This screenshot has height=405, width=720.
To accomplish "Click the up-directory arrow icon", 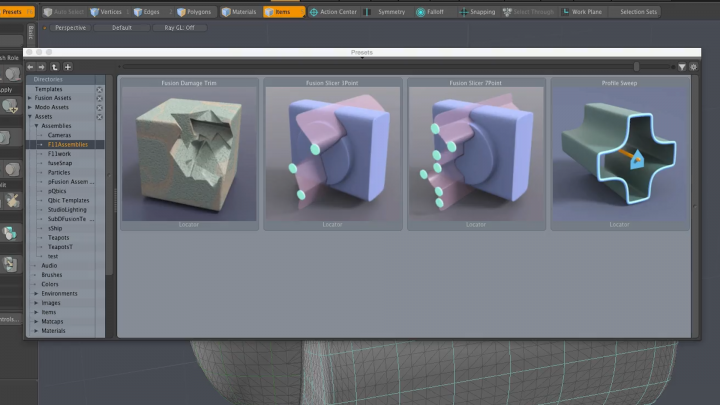I will [54, 66].
